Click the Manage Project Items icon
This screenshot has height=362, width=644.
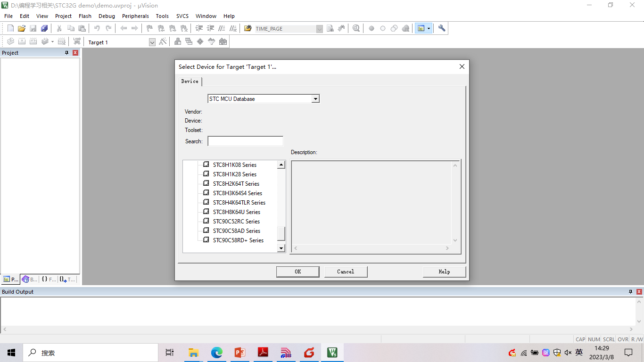pos(178,41)
